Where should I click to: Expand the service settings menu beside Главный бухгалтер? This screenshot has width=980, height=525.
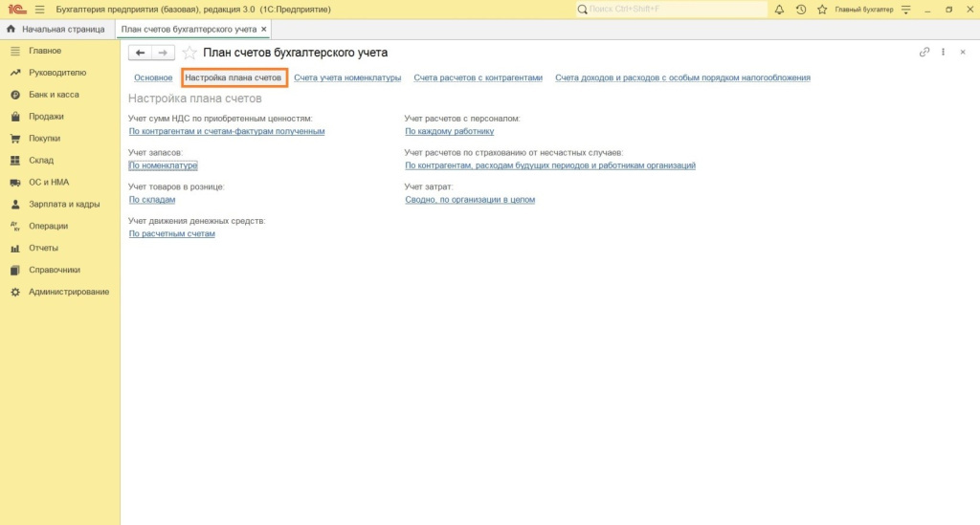click(906, 10)
